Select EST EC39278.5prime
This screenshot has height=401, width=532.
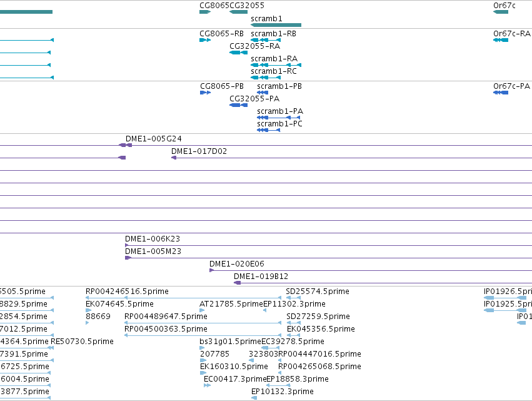coord(293,342)
